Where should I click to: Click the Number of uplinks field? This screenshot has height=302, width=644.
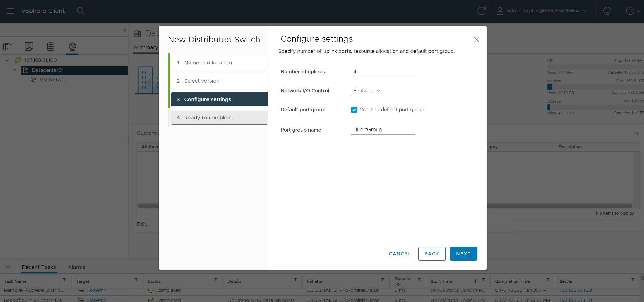click(383, 72)
